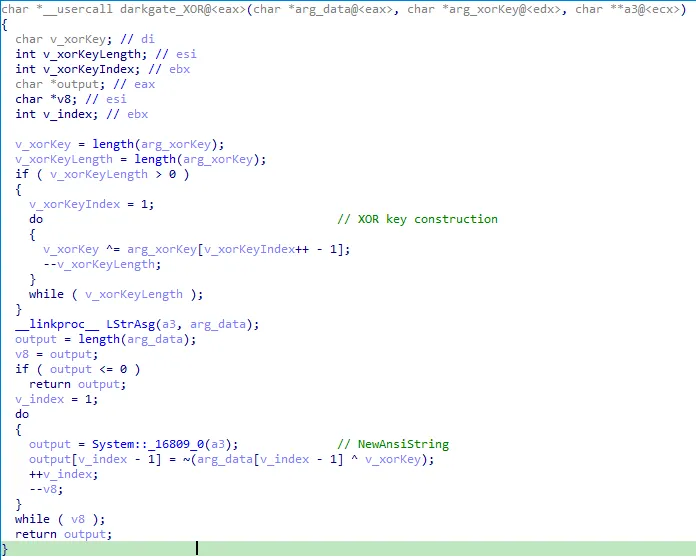The width and height of the screenshot is (696, 560).
Task: Select the declaration 'char v_xorKey; // di'
Action: [85, 39]
